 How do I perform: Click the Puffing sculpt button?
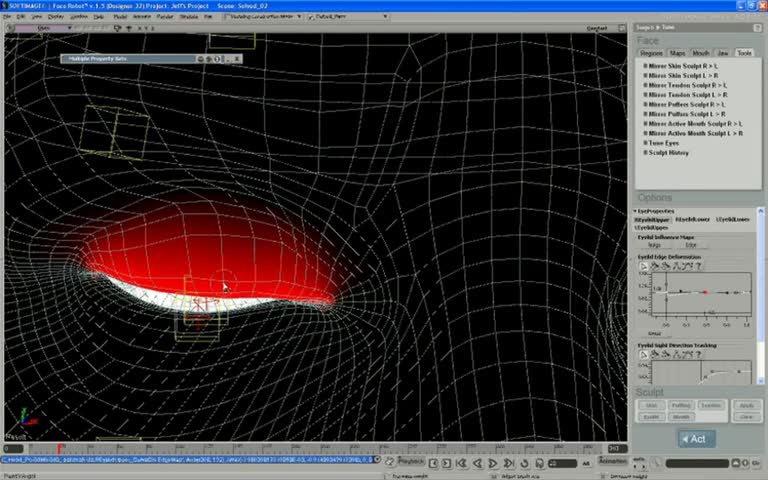point(681,405)
